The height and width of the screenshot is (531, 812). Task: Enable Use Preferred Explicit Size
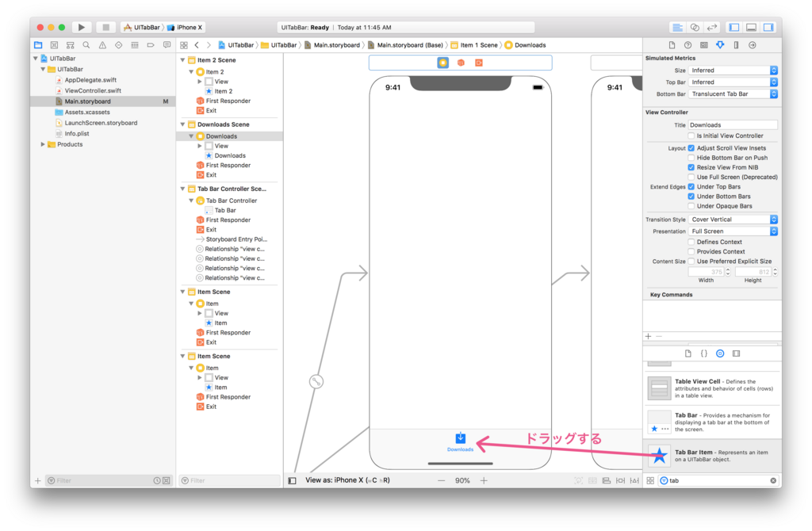coord(691,262)
